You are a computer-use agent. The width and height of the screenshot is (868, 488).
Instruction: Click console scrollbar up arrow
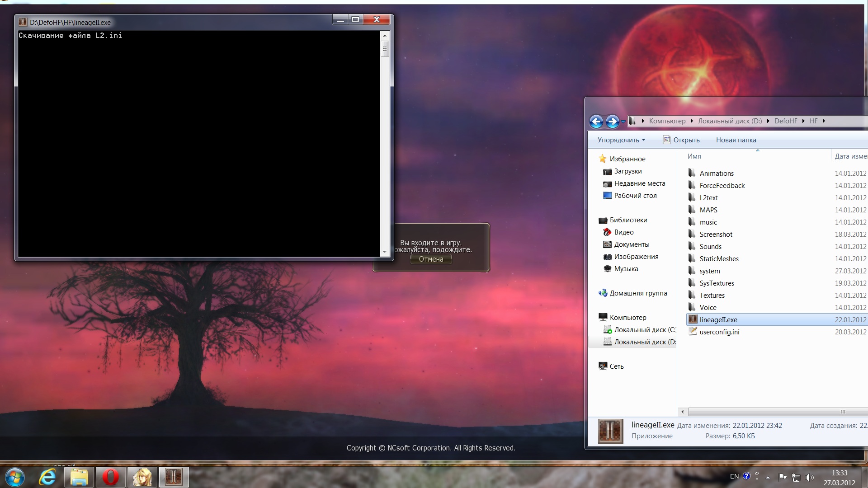(x=385, y=35)
